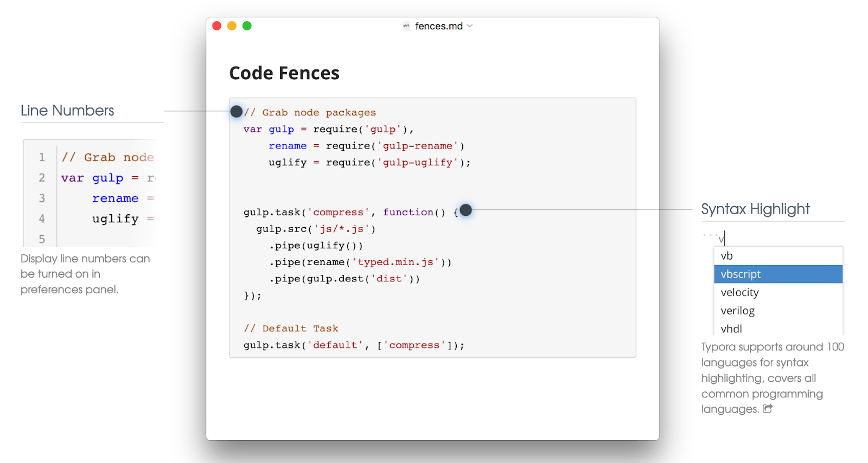
Task: Click the black callout dot for Line Numbers
Action: [x=236, y=111]
